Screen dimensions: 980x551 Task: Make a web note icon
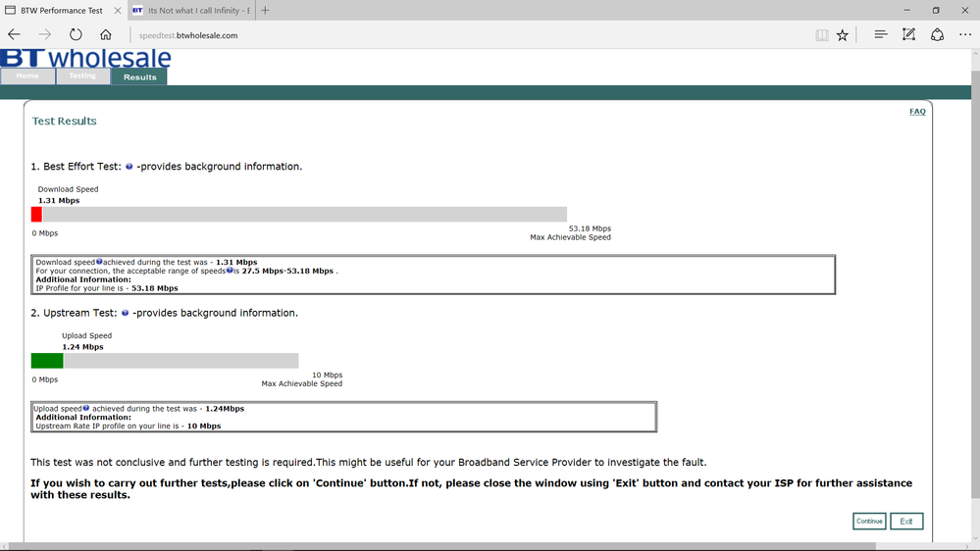pyautogui.click(x=908, y=35)
